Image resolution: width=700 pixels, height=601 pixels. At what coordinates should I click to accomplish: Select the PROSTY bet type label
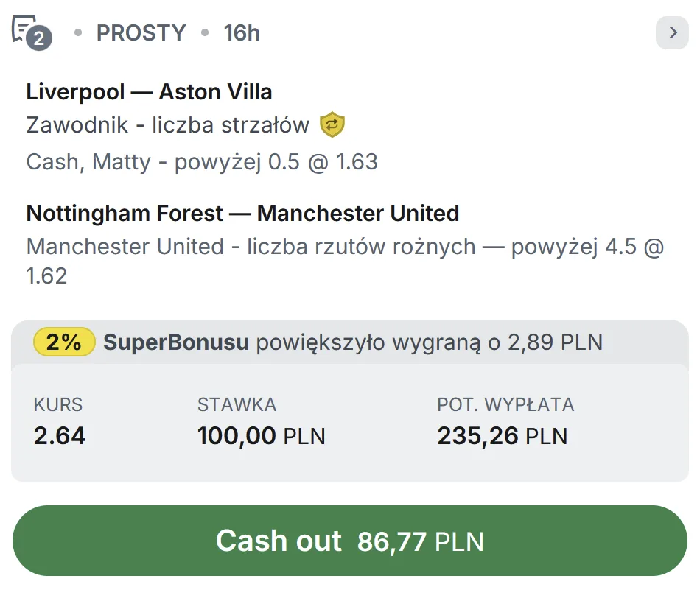pos(141,32)
